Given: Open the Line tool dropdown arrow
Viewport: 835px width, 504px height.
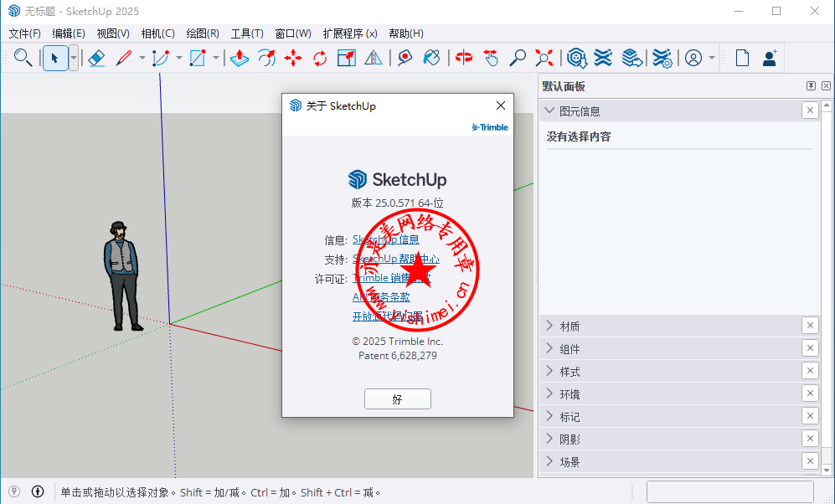Looking at the screenshot, I should click(x=142, y=58).
